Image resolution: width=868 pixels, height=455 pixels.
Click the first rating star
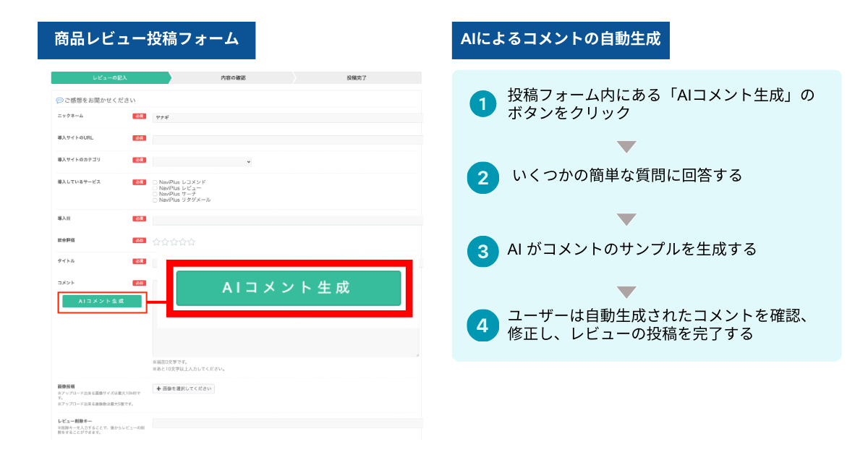pos(156,242)
